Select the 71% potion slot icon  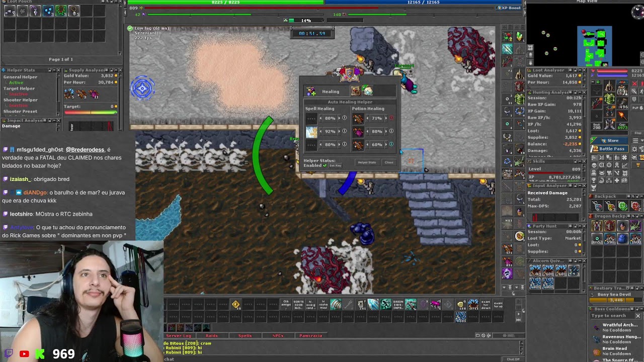coord(358,119)
